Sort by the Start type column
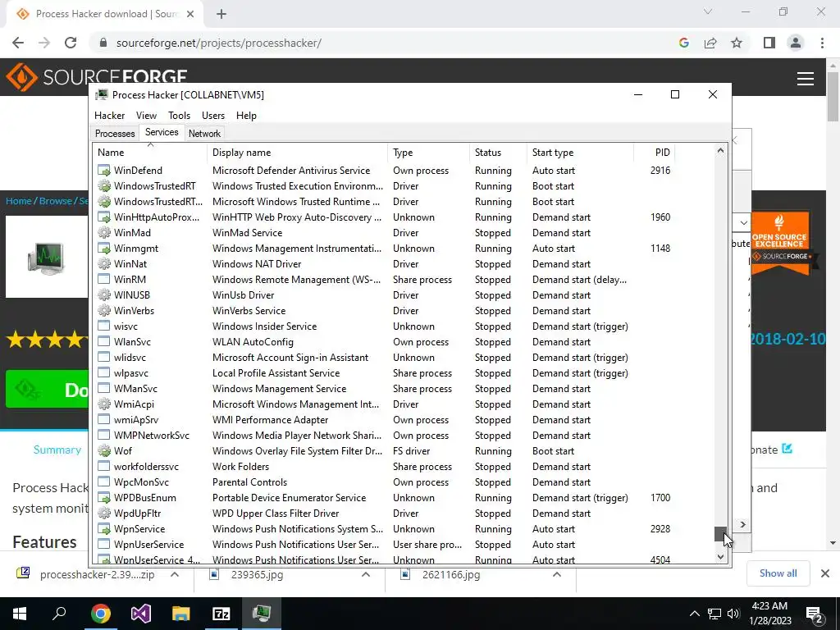Screen dimensions: 840x630 coord(580,152)
